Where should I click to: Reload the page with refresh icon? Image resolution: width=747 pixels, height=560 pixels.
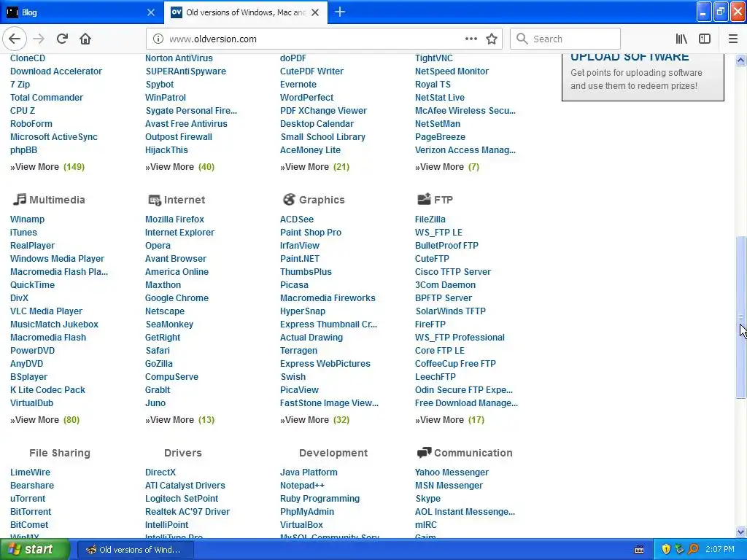coord(63,39)
